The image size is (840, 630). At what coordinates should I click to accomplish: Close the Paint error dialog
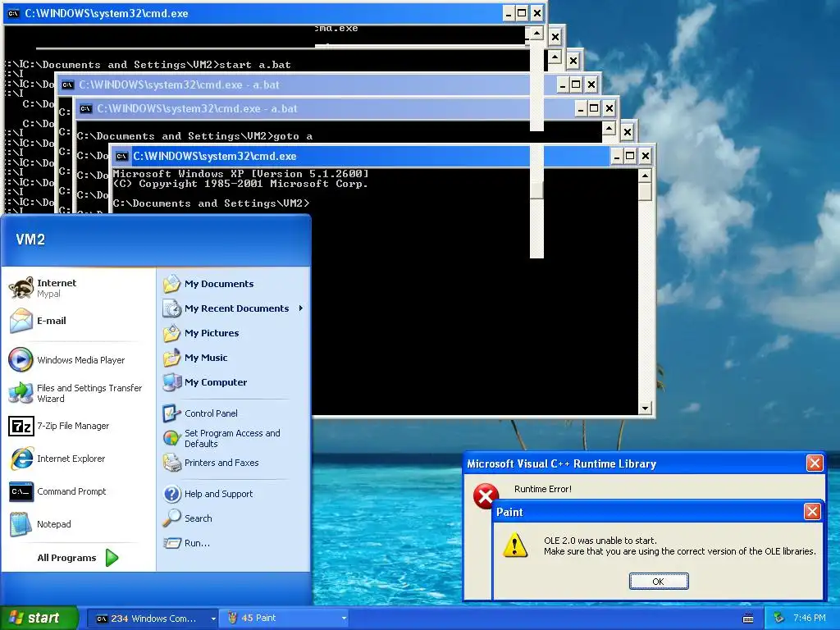[812, 512]
